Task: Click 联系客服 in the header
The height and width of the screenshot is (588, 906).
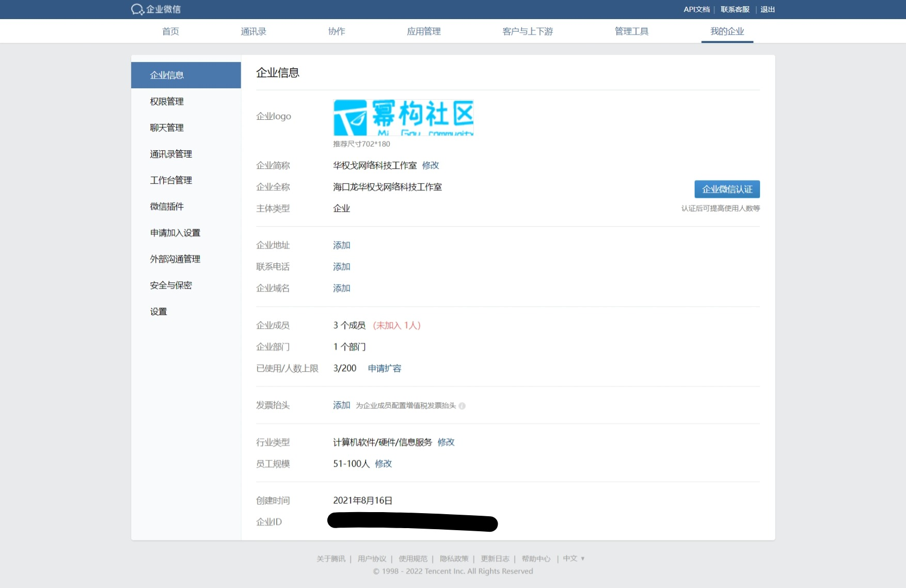Action: tap(735, 9)
